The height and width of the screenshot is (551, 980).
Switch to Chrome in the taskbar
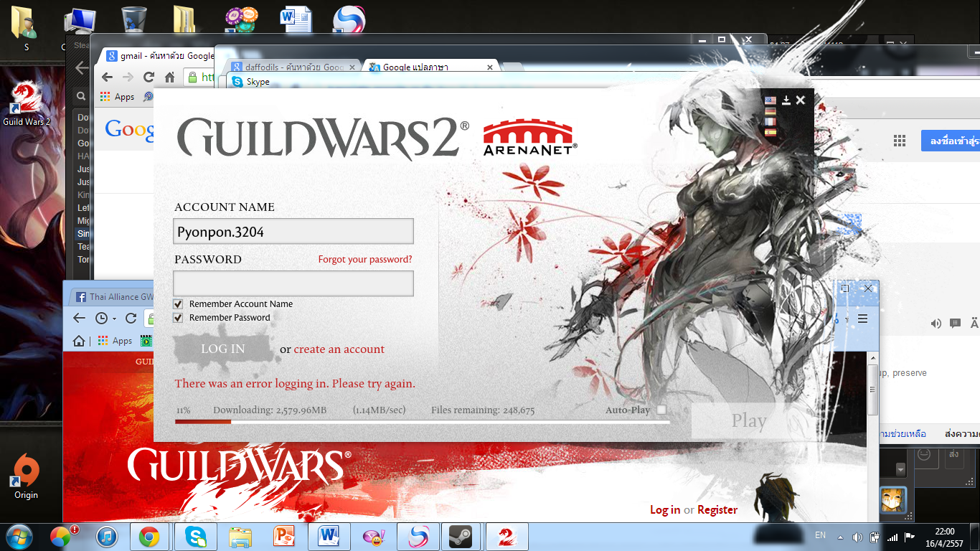(x=149, y=537)
